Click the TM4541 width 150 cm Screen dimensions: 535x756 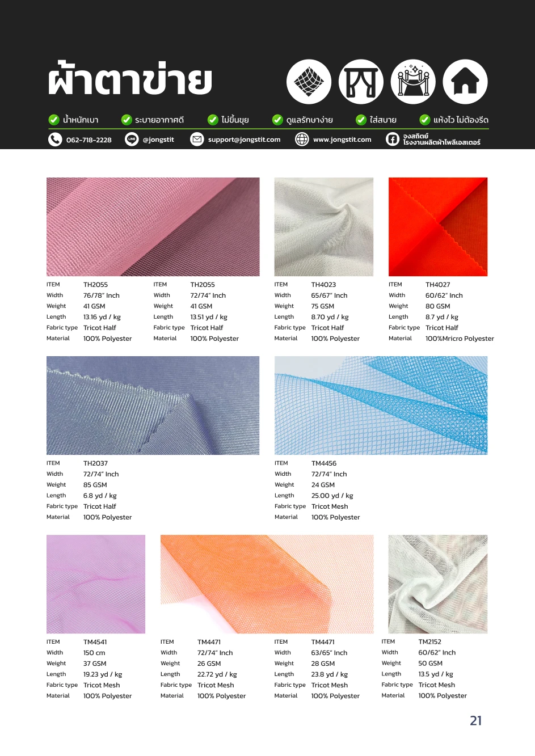[94, 653]
